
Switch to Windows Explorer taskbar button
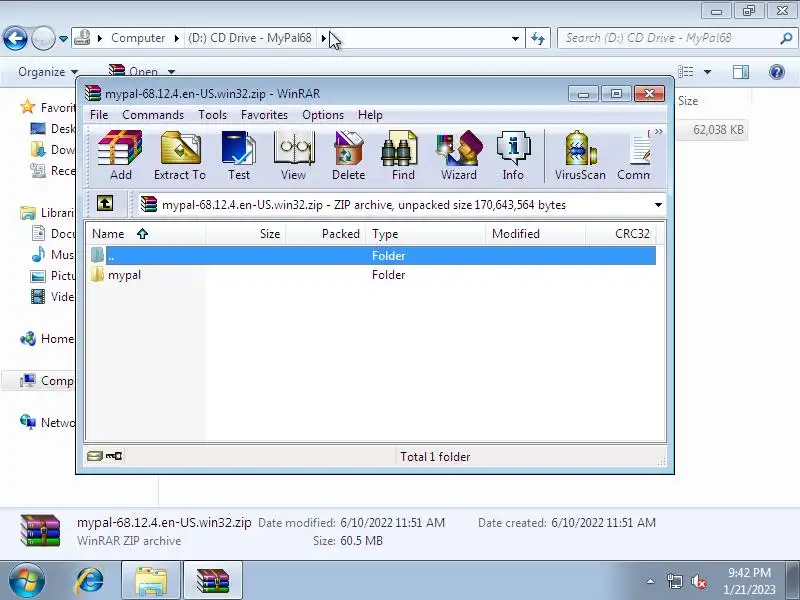151,581
